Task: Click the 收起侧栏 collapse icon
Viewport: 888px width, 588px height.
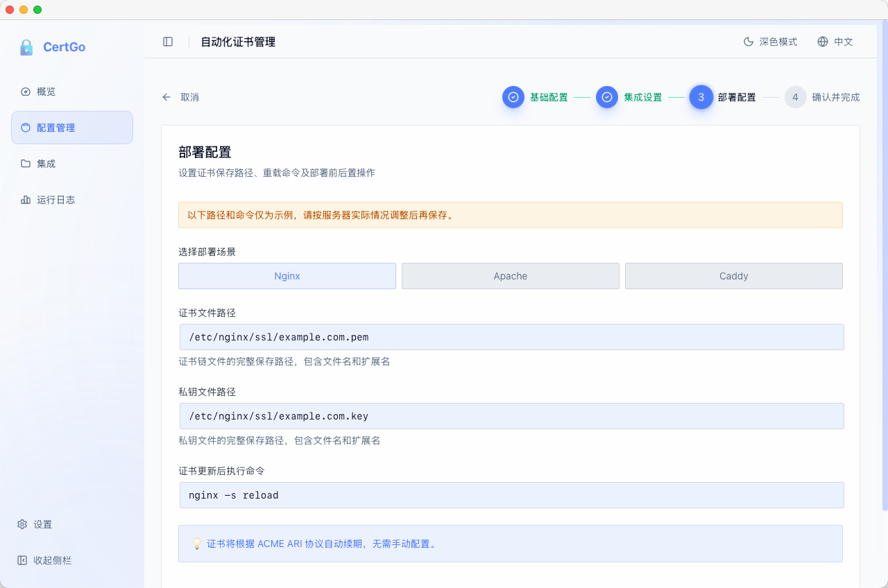Action: pyautogui.click(x=22, y=560)
